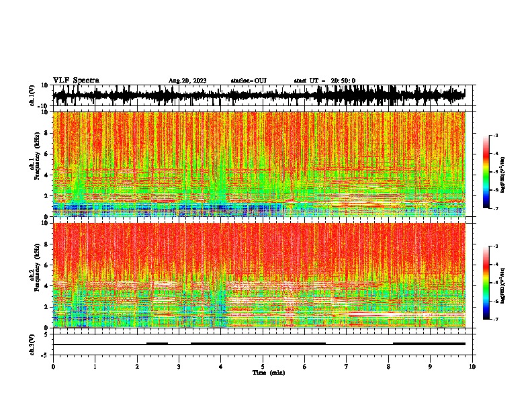Viewport: 532px width, 411px height.
Task: Click the ch.3 voltage trace panel
Action: point(264,345)
